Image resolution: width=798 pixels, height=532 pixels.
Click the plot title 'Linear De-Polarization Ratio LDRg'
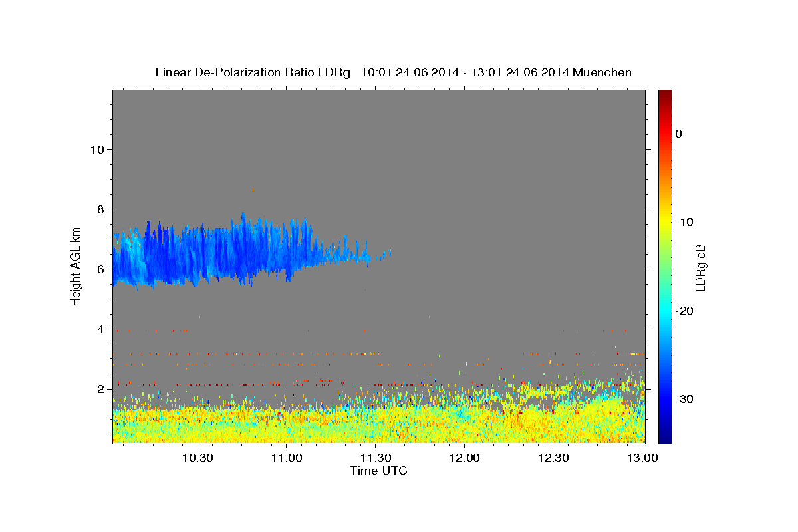coord(252,72)
